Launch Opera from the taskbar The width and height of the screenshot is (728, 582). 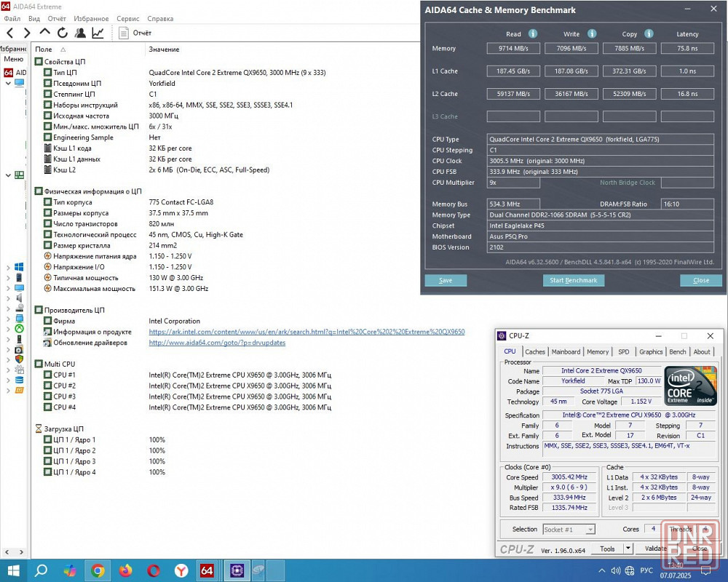pos(153,570)
